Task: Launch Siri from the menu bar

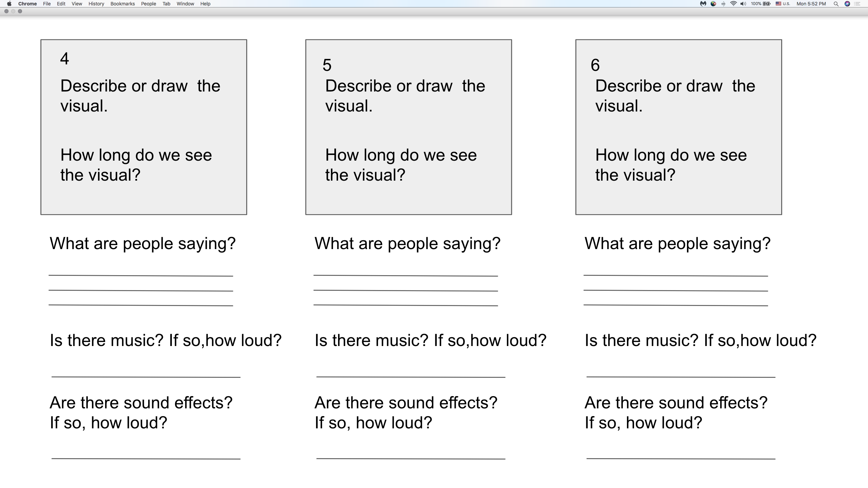Action: (x=847, y=4)
